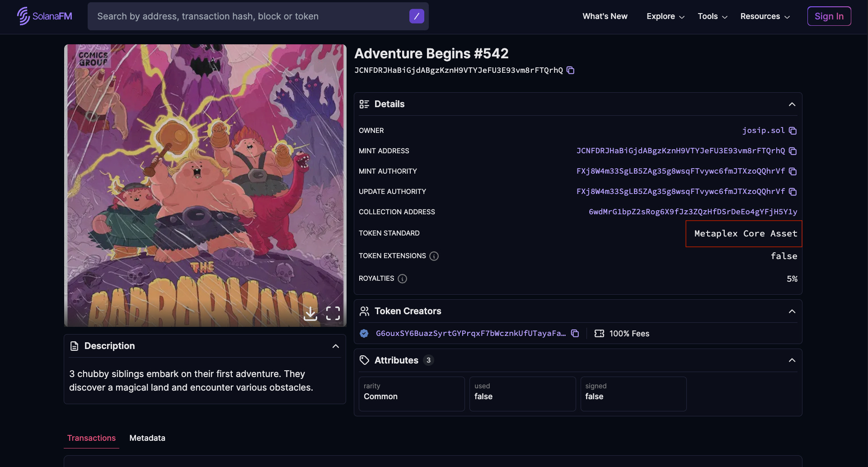This screenshot has height=467, width=868.
Task: Click the slash shortcut icon in search bar
Action: pos(417,16)
